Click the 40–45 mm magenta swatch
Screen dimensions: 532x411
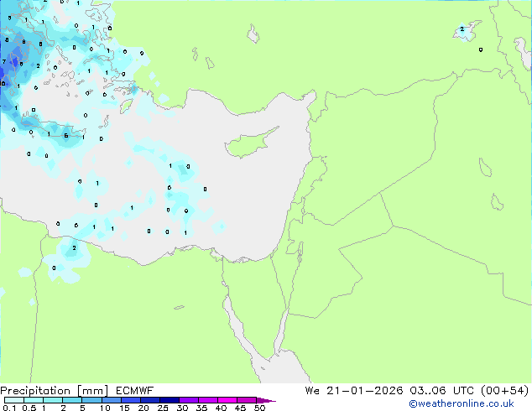point(227,400)
